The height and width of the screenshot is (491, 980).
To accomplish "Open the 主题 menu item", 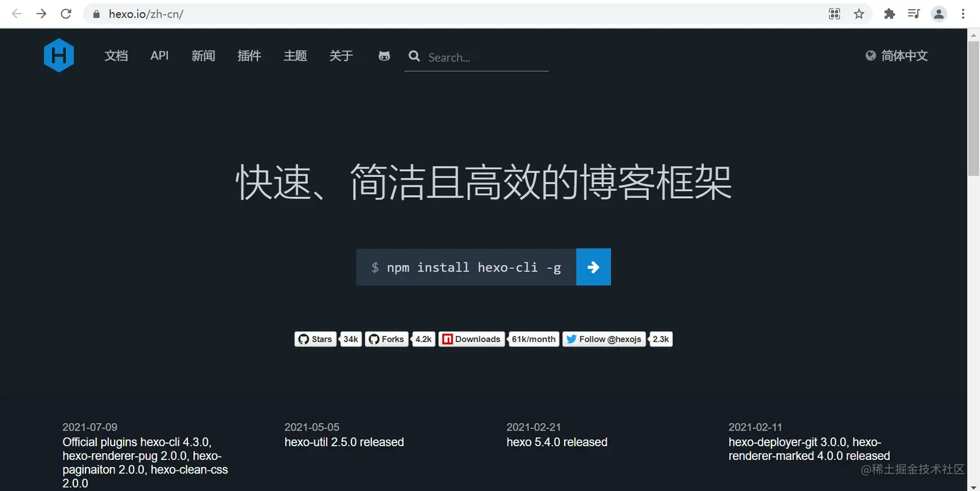I will pyautogui.click(x=295, y=56).
